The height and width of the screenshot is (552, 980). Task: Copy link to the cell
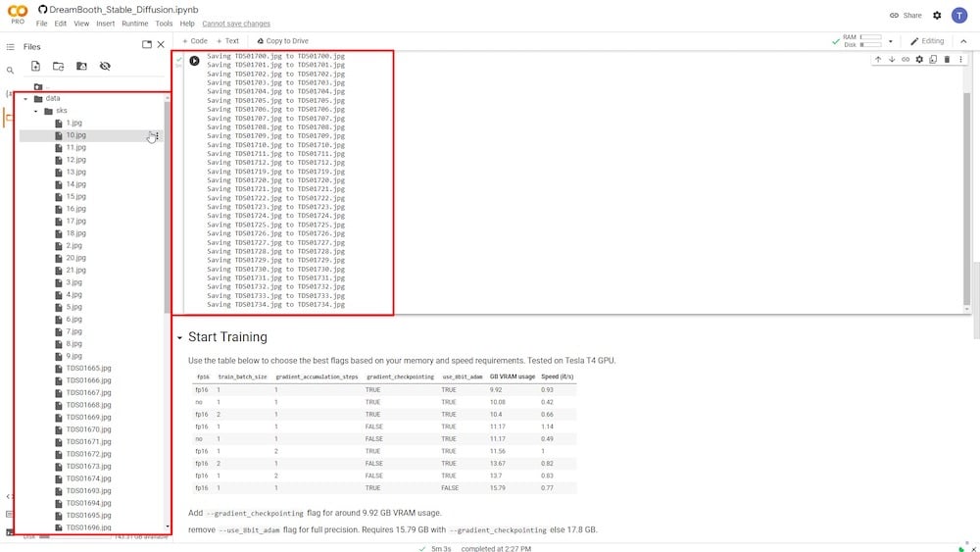point(906,60)
